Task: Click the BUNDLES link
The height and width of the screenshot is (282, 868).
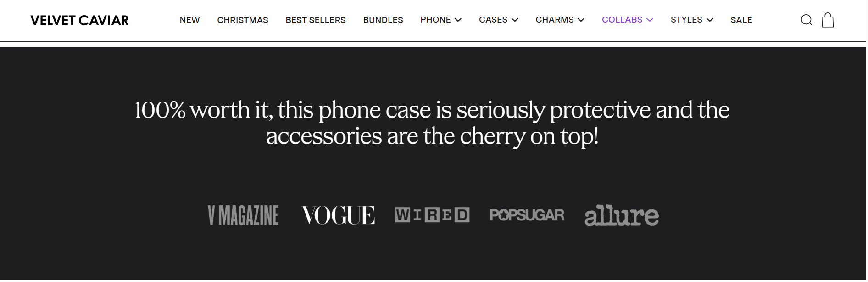Action: pos(383,20)
